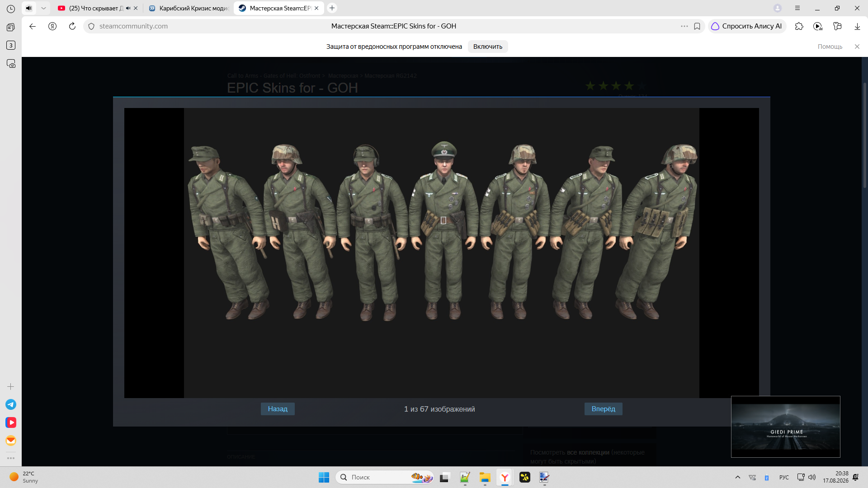Go back to the previous page
The width and height of the screenshot is (868, 488).
33,26
